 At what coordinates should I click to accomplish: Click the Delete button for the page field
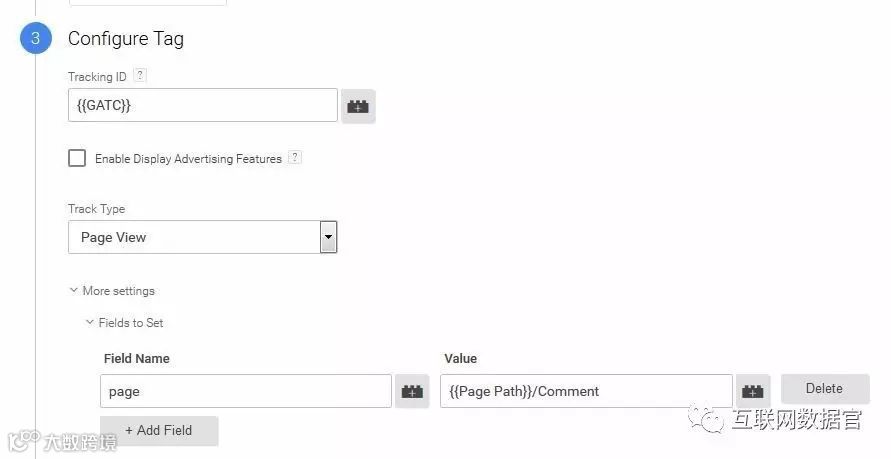click(824, 389)
